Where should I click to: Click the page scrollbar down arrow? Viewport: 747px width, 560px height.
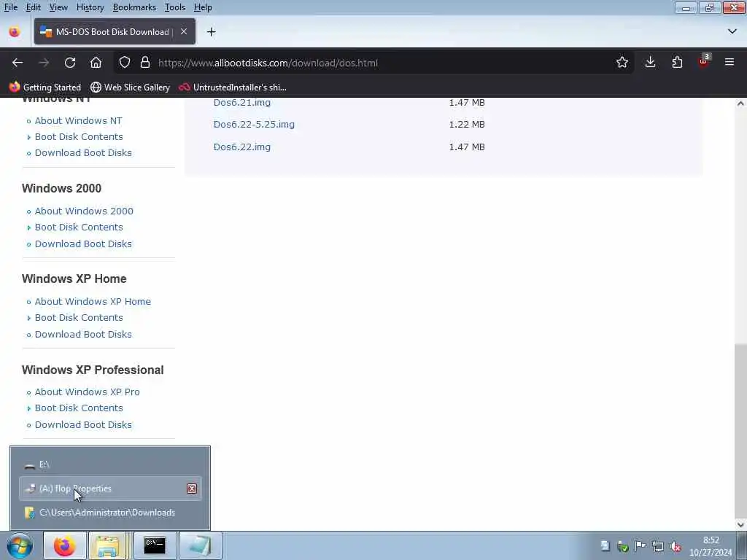tap(740, 525)
